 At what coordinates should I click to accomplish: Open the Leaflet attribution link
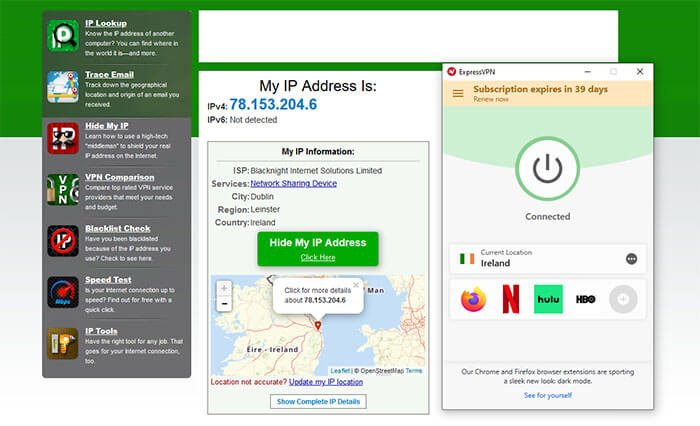[x=340, y=371]
